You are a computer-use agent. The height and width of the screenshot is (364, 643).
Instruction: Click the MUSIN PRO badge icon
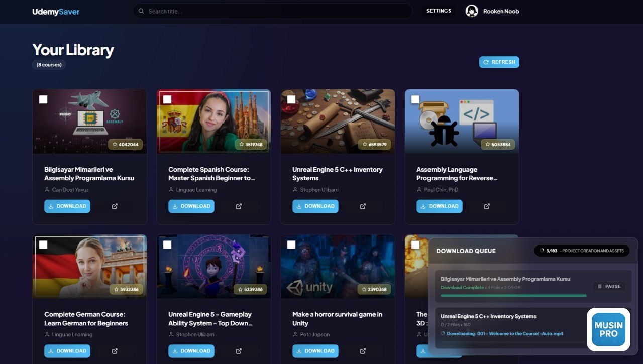tap(608, 329)
